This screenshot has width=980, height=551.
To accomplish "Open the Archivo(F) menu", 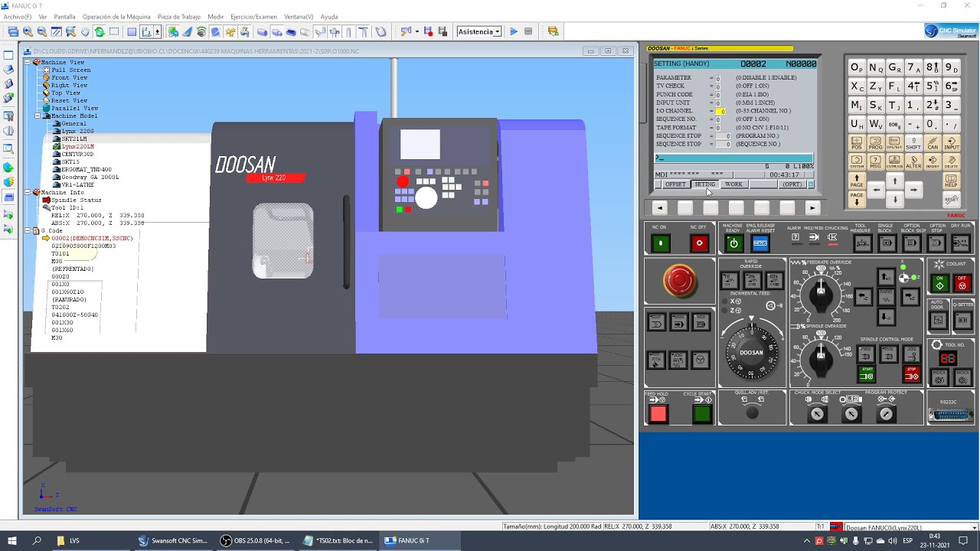I will pyautogui.click(x=18, y=16).
